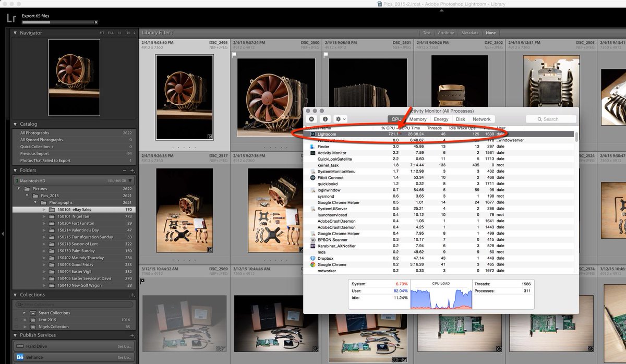Screen dimensions: 626x364
Task: Click the Activity Monitor Search field
Action: coord(551,119)
